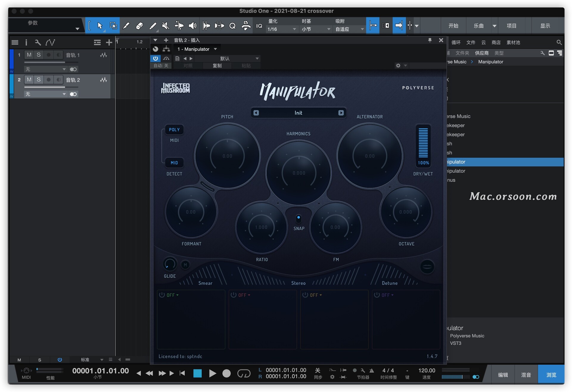Toggle Snap to grid button
The height and width of the screenshot is (392, 572).
point(373,26)
